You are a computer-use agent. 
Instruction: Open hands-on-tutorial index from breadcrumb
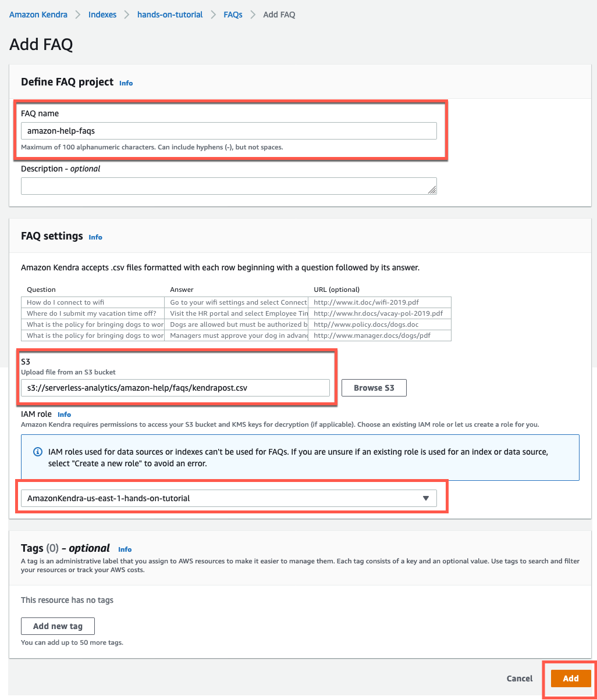pos(169,14)
